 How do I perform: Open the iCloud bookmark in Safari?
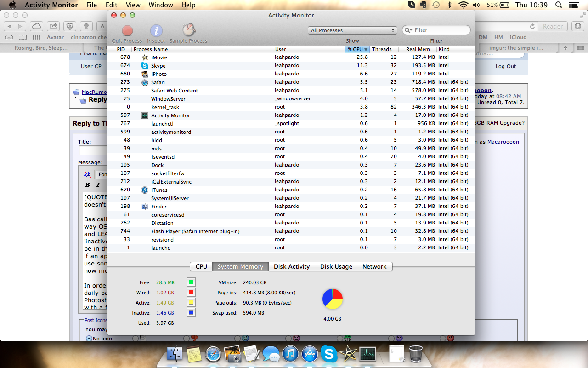tap(518, 37)
